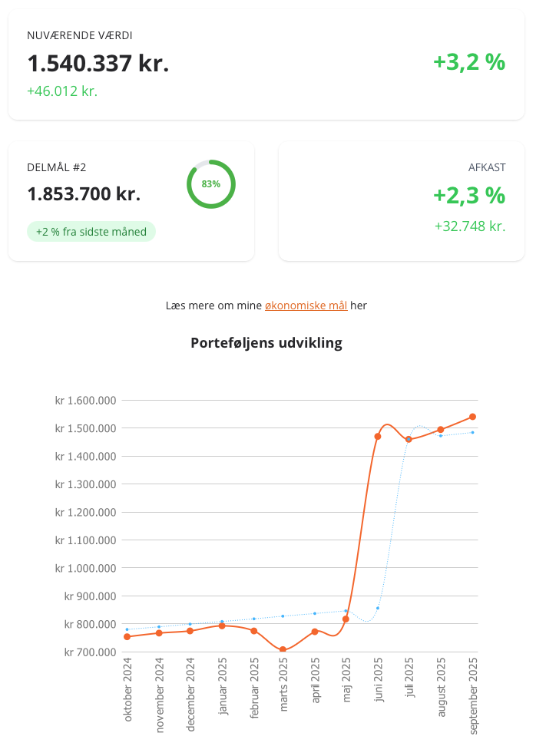The image size is (536, 756).
Task: Click the marts 2025 orange data point
Action: coord(283,650)
